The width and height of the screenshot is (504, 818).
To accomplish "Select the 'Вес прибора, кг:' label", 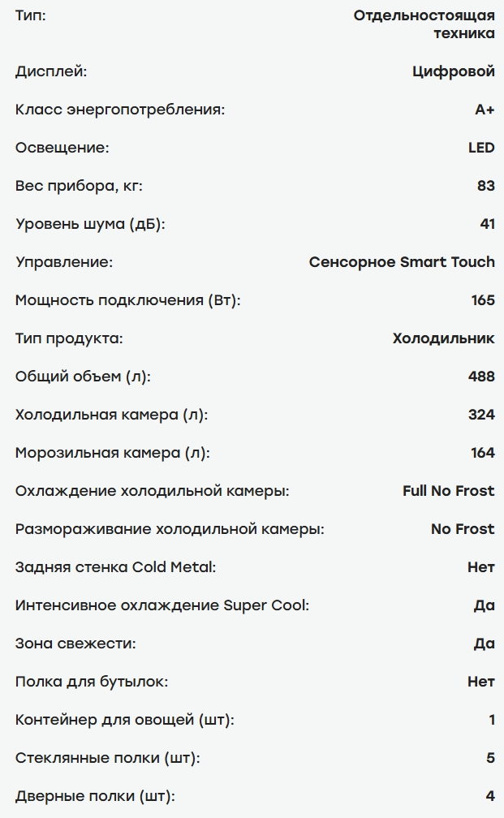I will click(x=79, y=187).
